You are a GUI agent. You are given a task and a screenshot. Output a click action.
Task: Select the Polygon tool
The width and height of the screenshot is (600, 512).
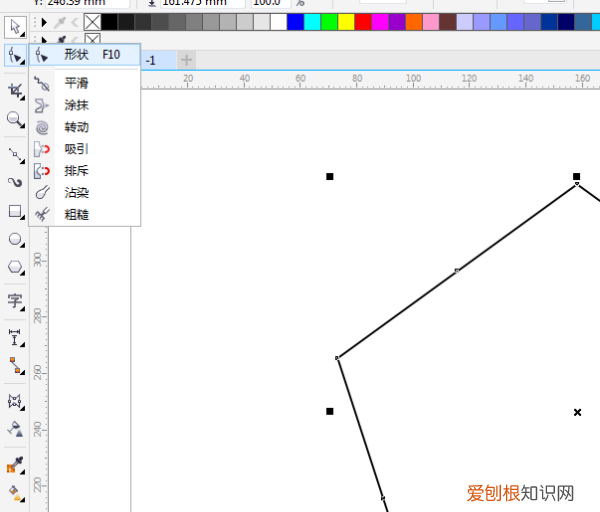coord(15,267)
